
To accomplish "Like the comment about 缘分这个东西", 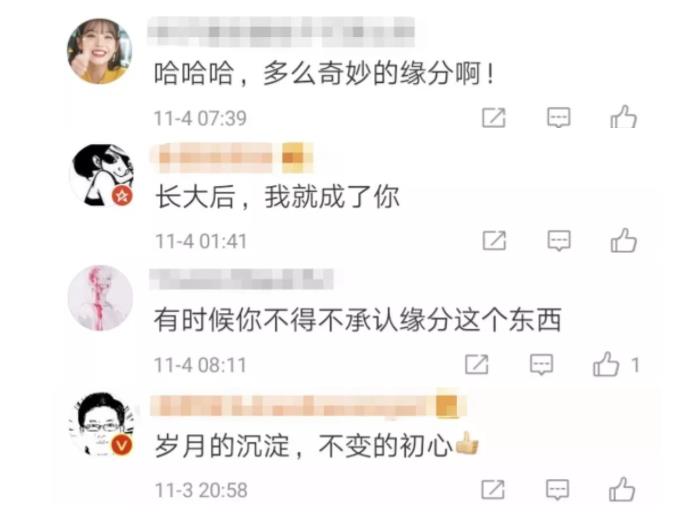I will pyautogui.click(x=606, y=364).
